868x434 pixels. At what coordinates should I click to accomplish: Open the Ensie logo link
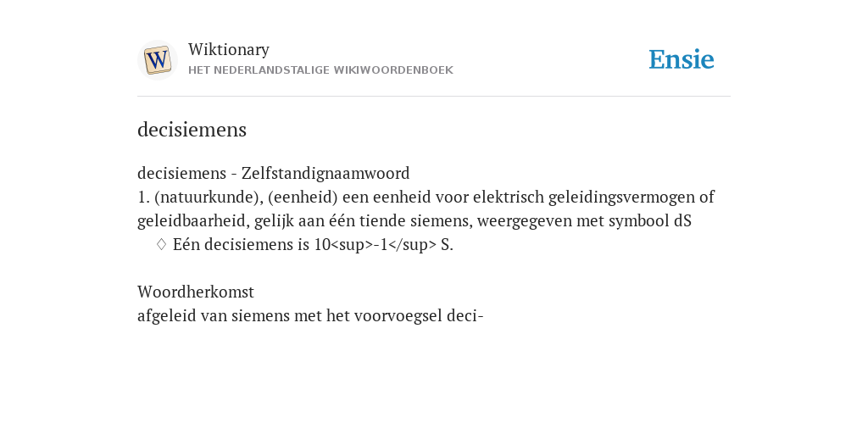(681, 59)
